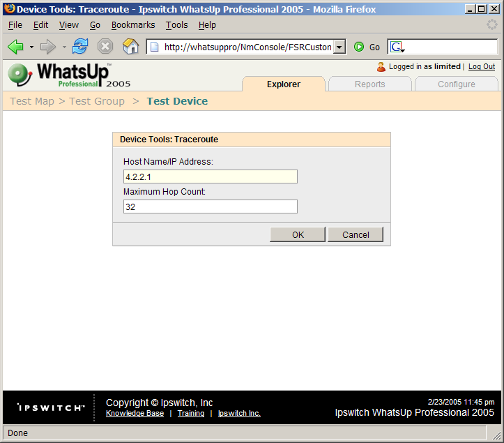Click the browser Stop icon
The height and width of the screenshot is (443, 504).
pyautogui.click(x=105, y=47)
